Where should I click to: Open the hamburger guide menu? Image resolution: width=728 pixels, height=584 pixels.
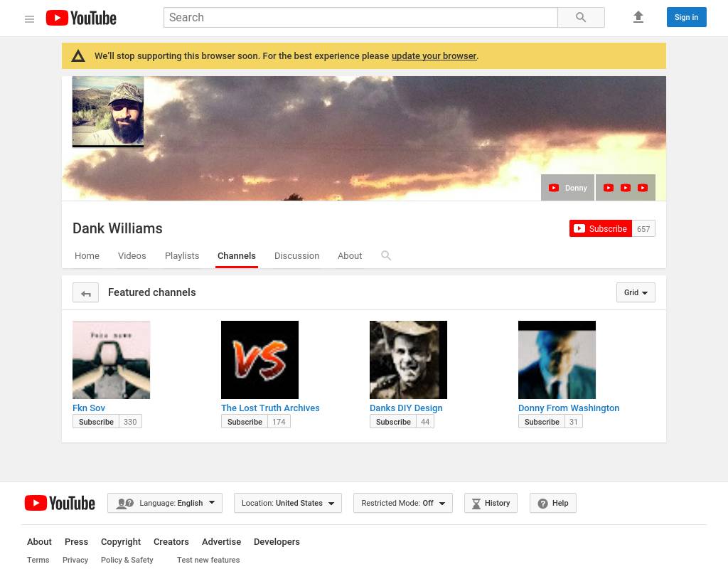pyautogui.click(x=29, y=18)
